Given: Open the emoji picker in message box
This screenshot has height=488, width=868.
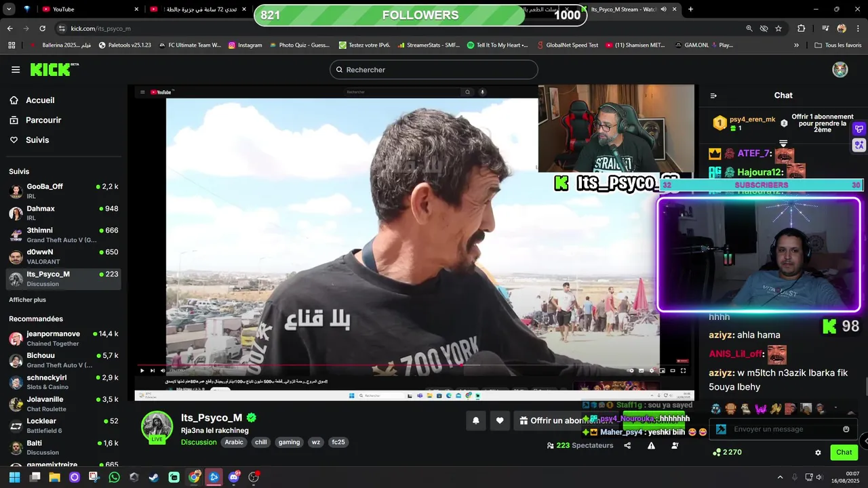Looking at the screenshot, I should [846, 429].
